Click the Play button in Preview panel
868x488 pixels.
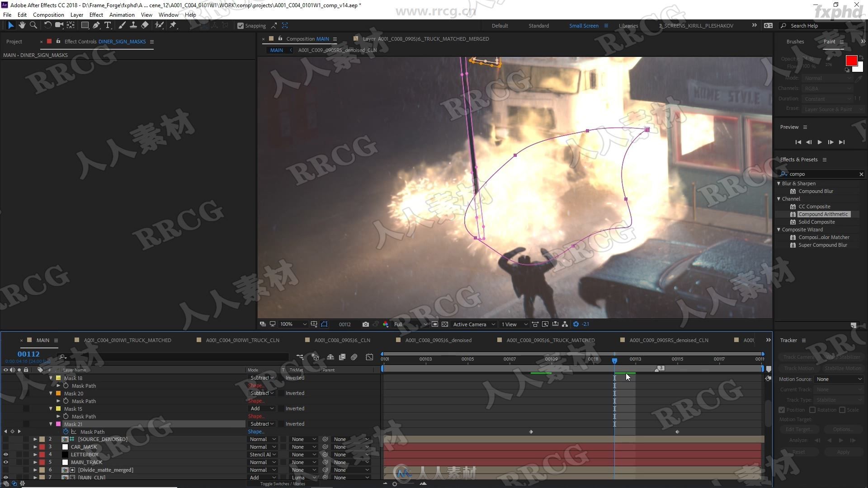tap(820, 142)
